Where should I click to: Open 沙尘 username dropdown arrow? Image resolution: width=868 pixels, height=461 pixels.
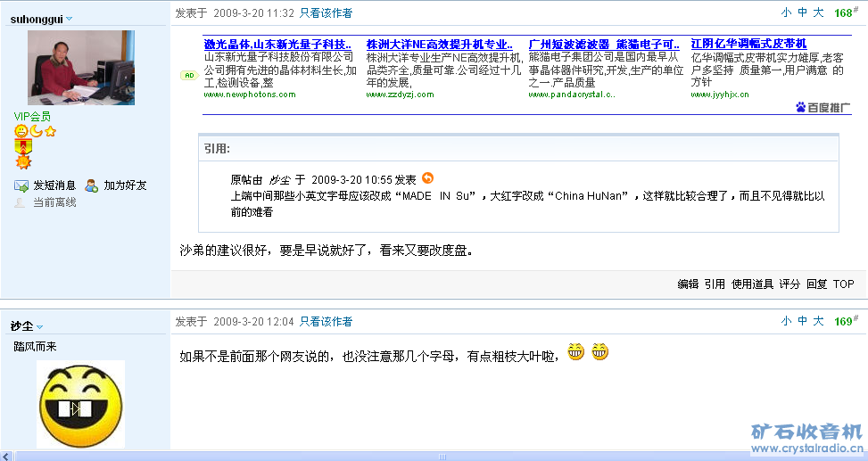(x=40, y=326)
